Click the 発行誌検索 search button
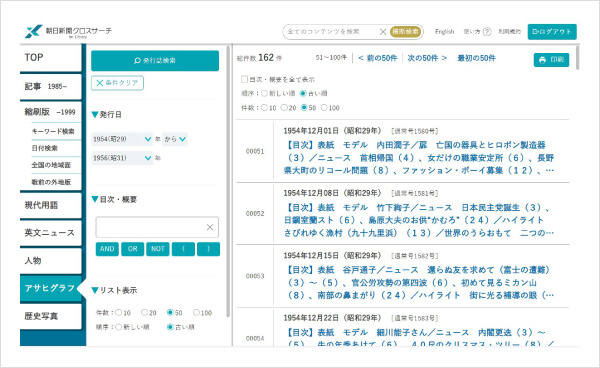The image size is (600, 368). pyautogui.click(x=155, y=60)
